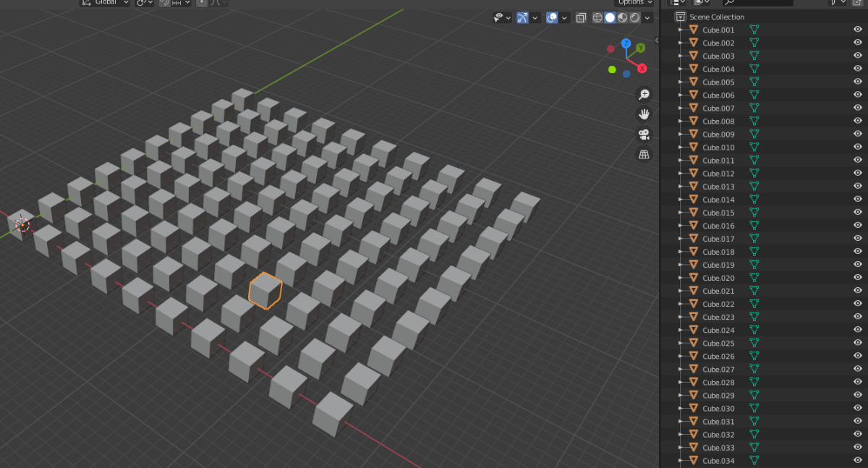Expand the Cube.019 tree row

pos(681,265)
